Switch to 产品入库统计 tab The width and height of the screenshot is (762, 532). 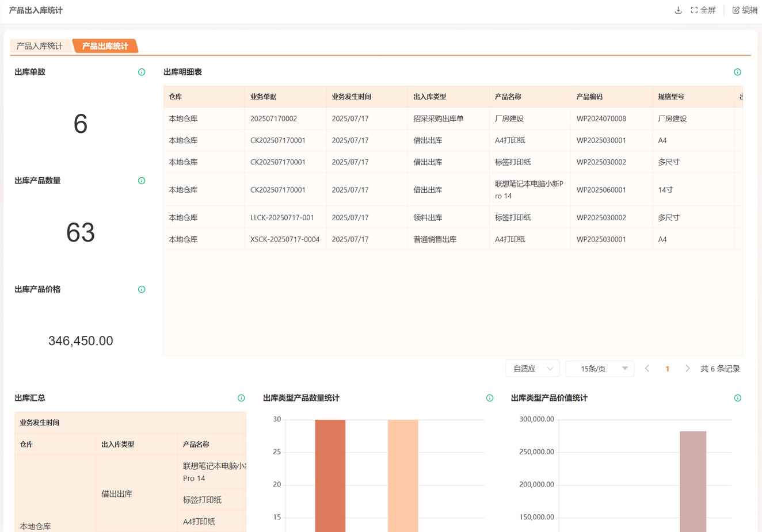(39, 46)
